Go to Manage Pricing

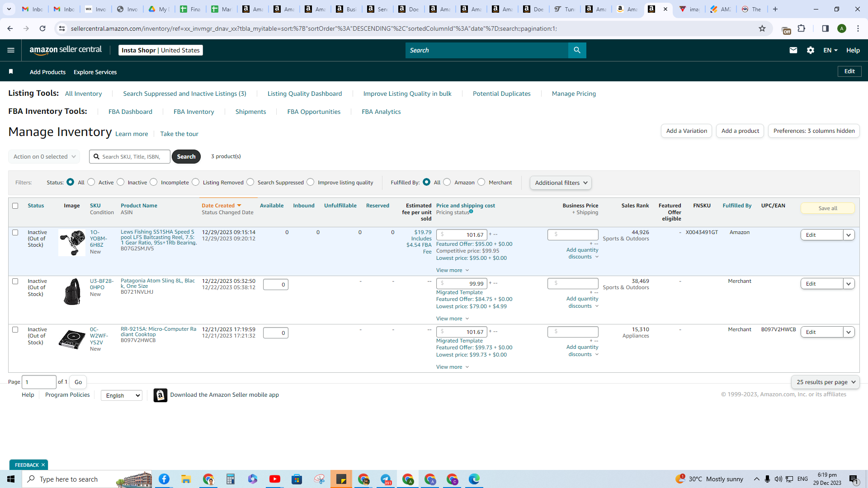click(x=574, y=94)
